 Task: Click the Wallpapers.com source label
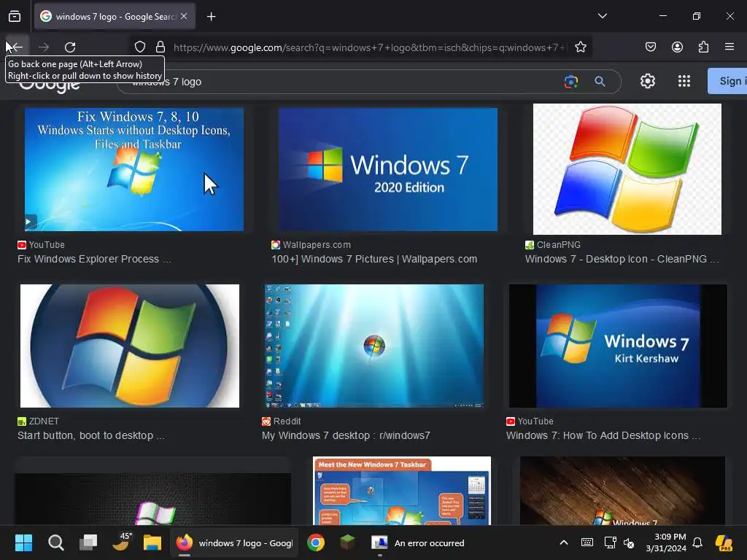(x=317, y=245)
